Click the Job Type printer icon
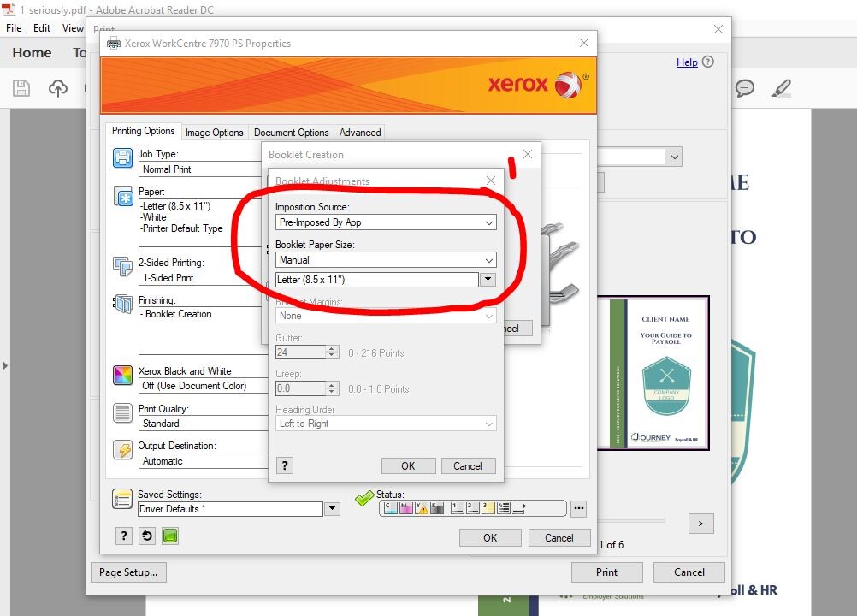This screenshot has height=616, width=857. point(122,158)
